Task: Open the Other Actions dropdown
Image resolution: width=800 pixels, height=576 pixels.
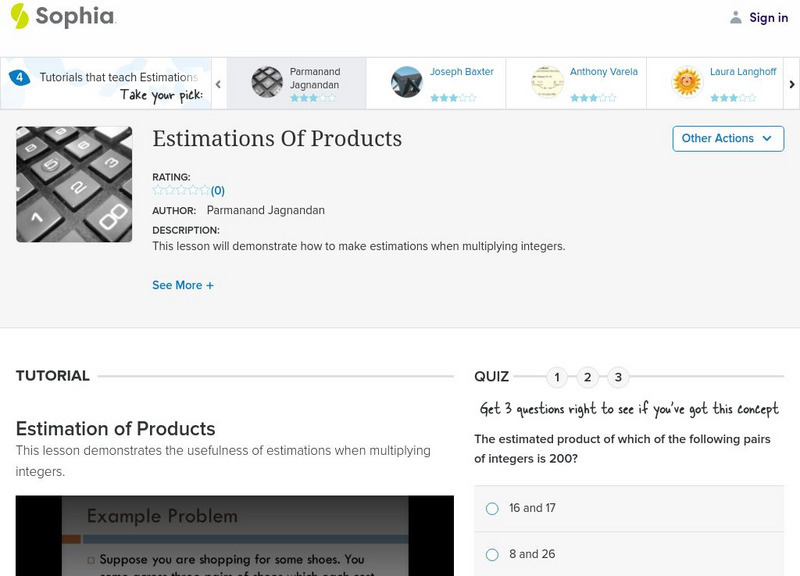Action: pos(728,139)
